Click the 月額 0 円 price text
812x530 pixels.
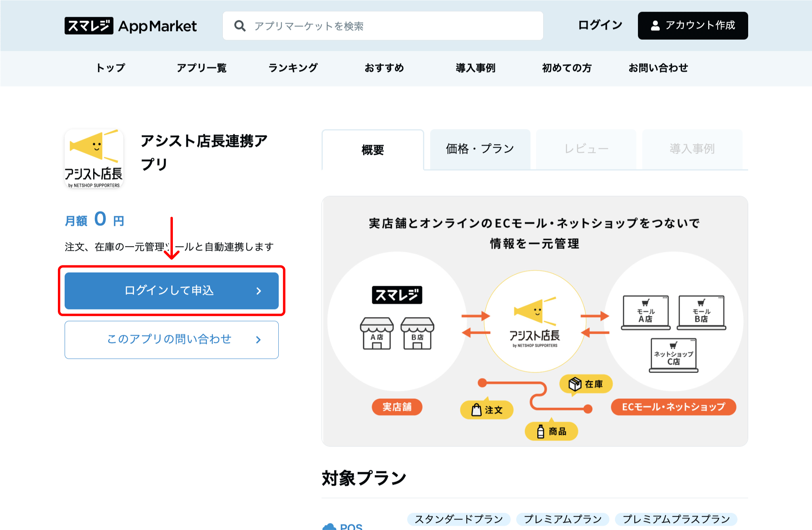(95, 219)
